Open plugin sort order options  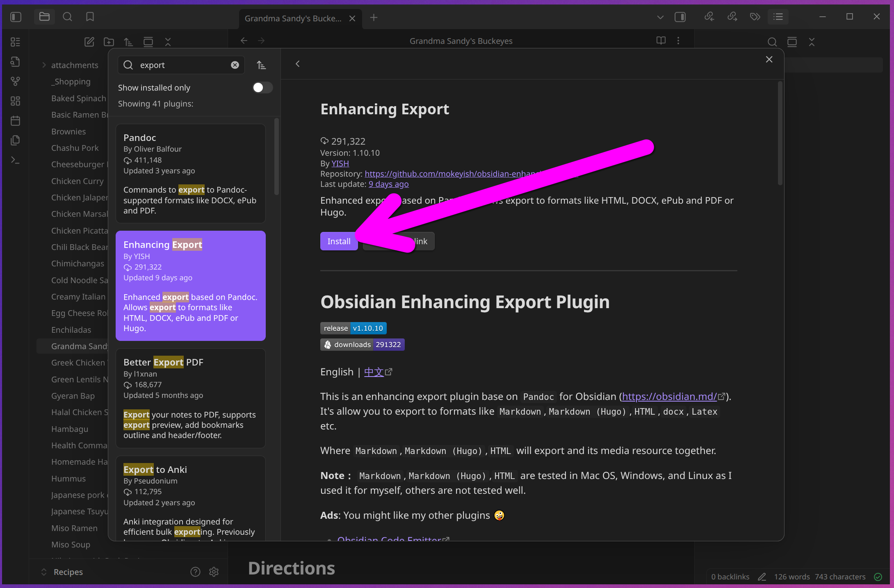tap(261, 65)
